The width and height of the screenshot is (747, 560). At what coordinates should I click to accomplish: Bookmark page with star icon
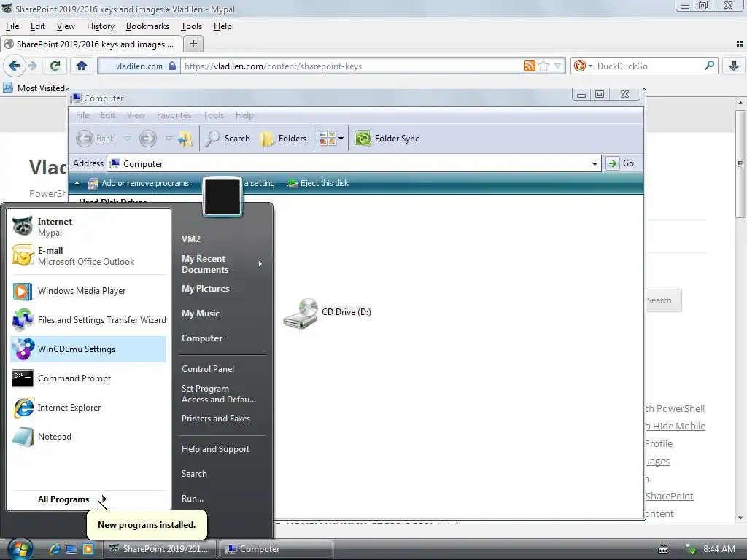tap(543, 66)
